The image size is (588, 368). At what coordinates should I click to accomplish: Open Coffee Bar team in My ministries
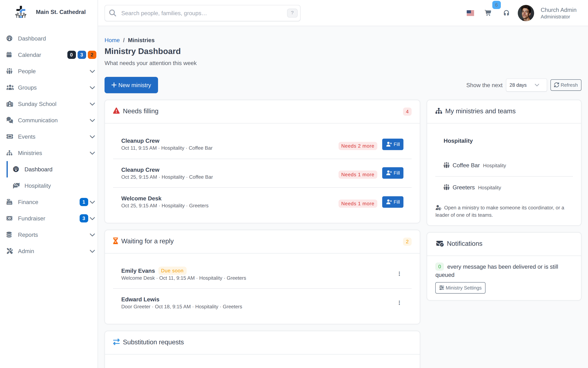coord(466,165)
